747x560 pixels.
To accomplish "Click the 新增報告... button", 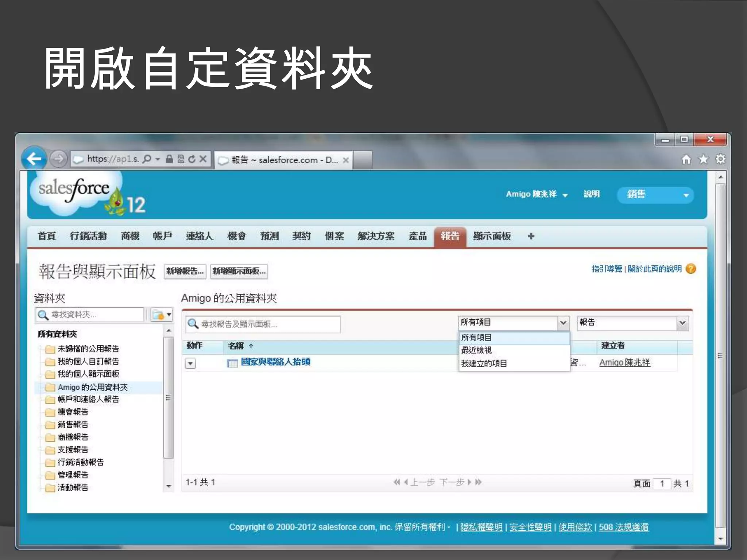I will [185, 271].
